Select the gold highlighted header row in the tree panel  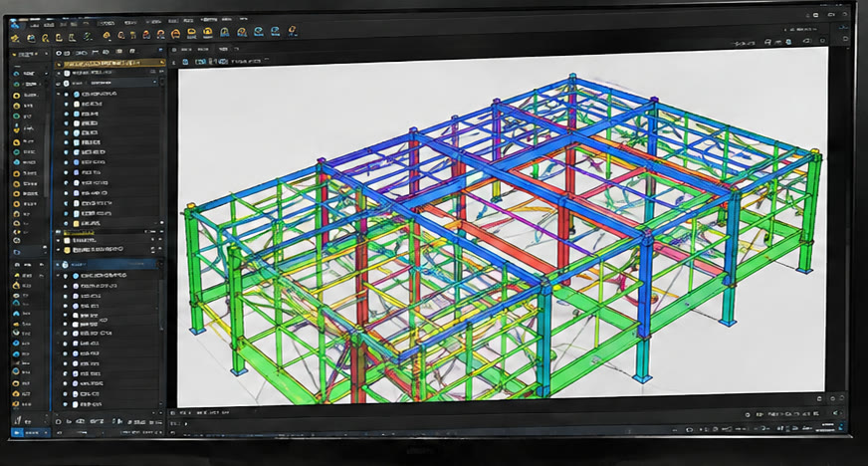pyautogui.click(x=110, y=64)
